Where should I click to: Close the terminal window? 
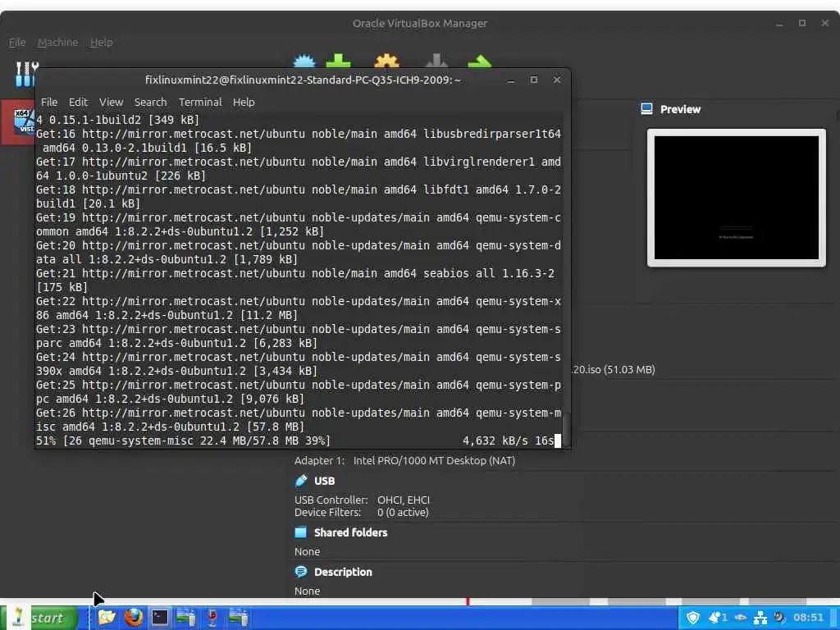(557, 80)
